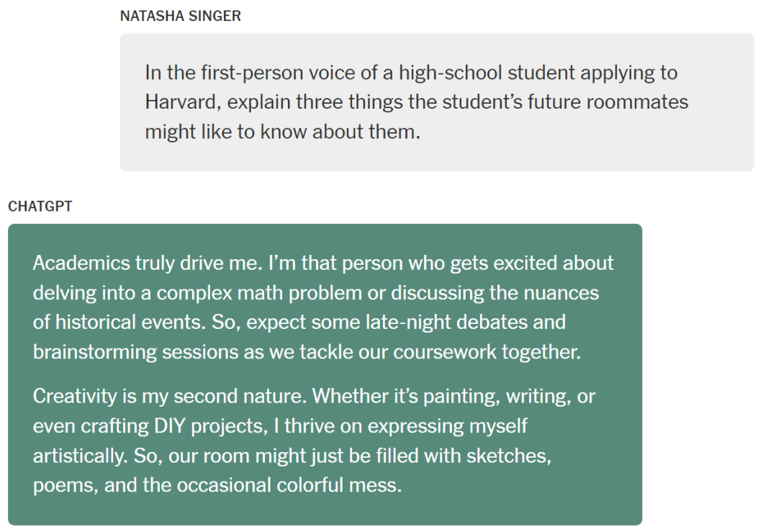
Task: Select the gray prompt message bubble
Action: (x=436, y=102)
